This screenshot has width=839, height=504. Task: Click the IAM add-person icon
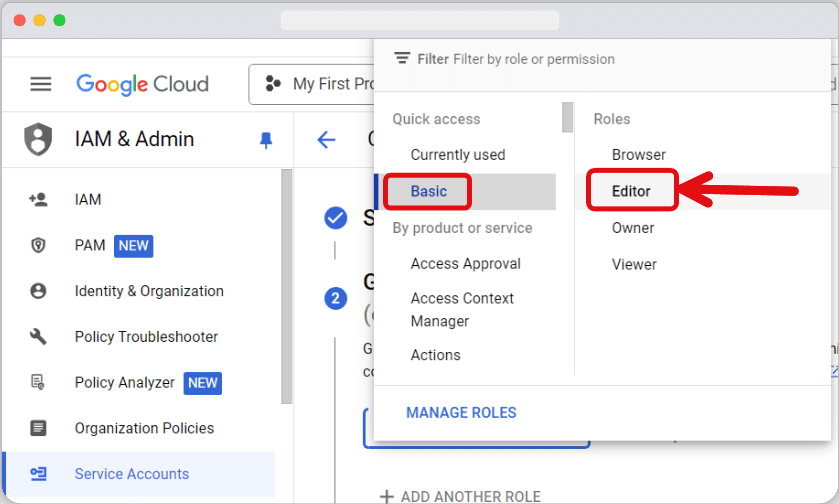tap(38, 200)
